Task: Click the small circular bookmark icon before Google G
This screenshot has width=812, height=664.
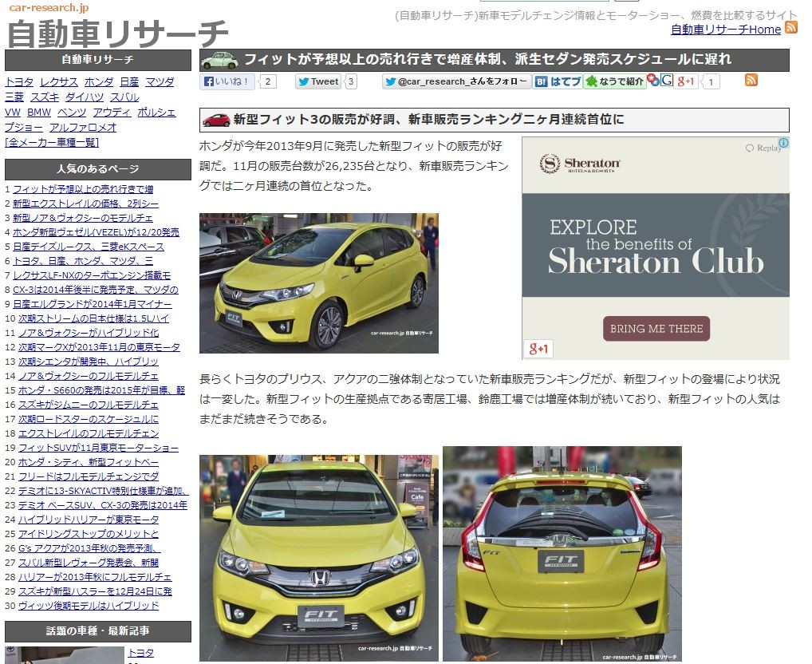Action: coord(653,81)
